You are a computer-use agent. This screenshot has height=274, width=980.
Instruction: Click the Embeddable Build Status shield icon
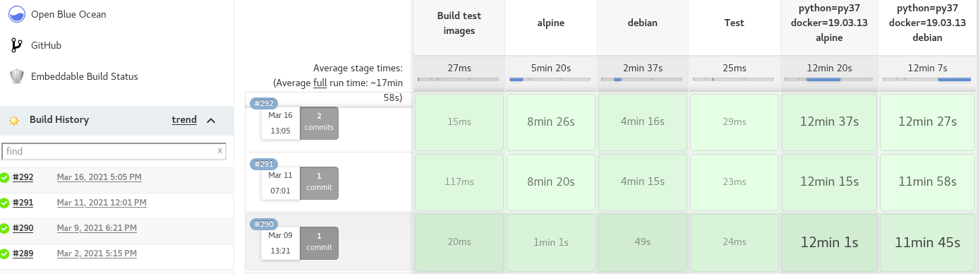[16, 76]
